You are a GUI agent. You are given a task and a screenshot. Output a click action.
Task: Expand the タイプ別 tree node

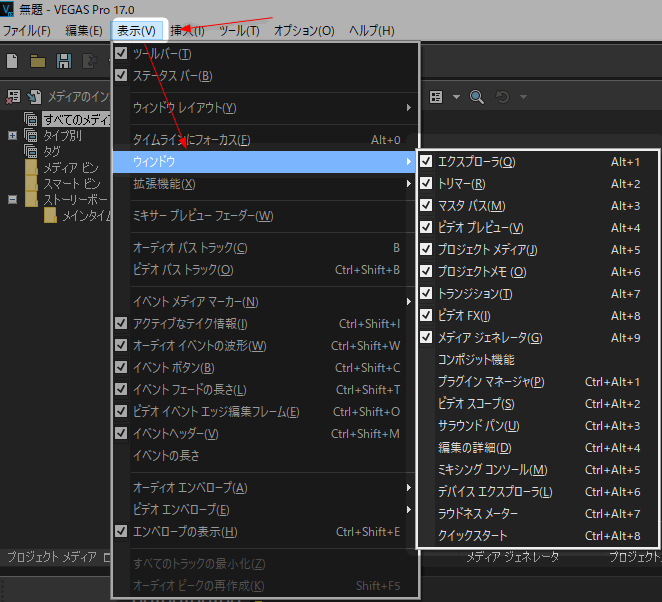click(x=12, y=136)
